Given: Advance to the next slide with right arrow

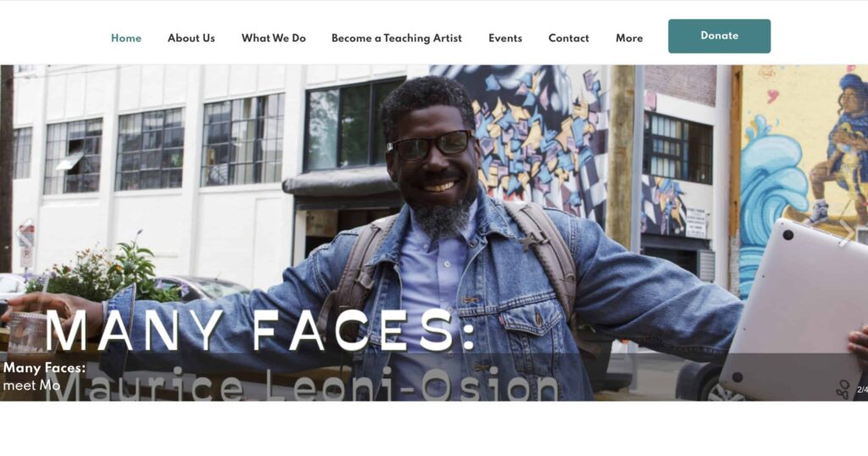Looking at the screenshot, I should 847,232.
